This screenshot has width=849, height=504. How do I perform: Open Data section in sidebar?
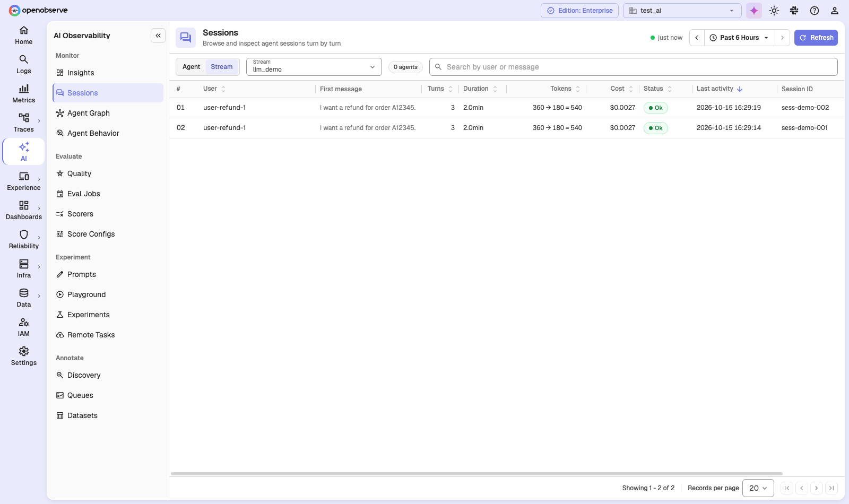(x=23, y=298)
